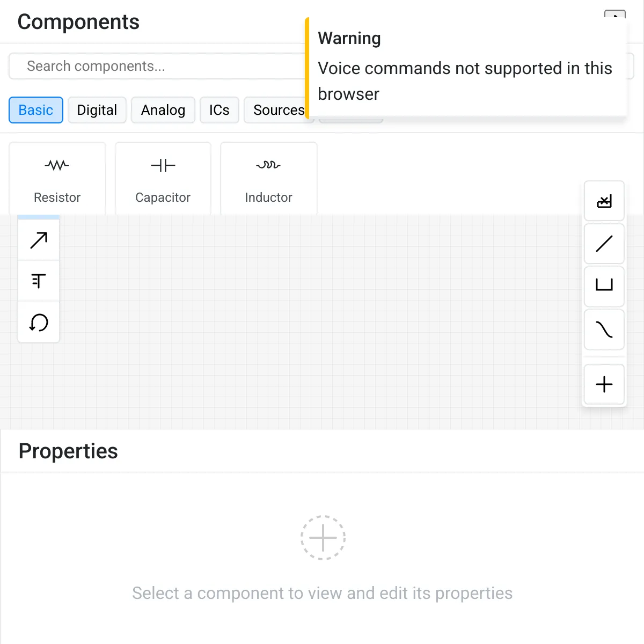Click the plus add button

[604, 384]
